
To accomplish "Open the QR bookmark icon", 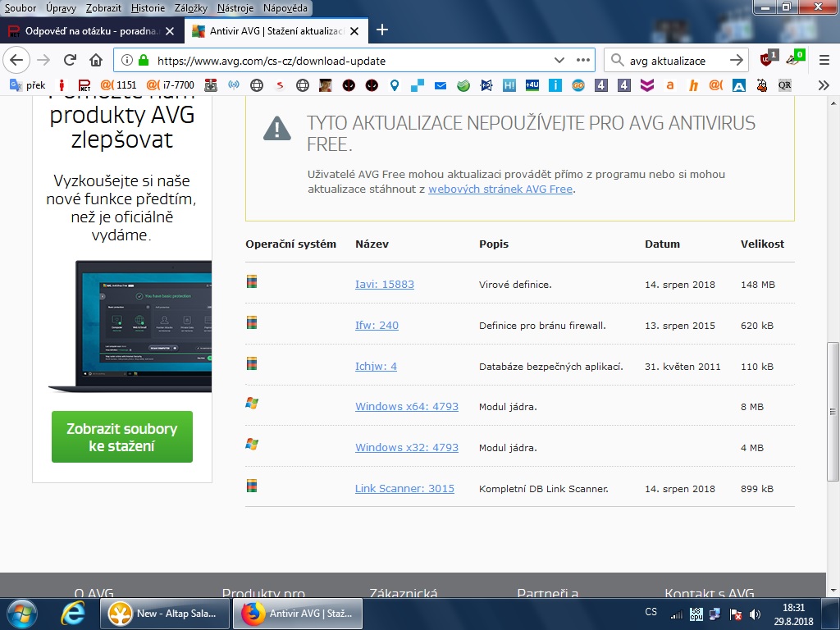I will pyautogui.click(x=785, y=85).
